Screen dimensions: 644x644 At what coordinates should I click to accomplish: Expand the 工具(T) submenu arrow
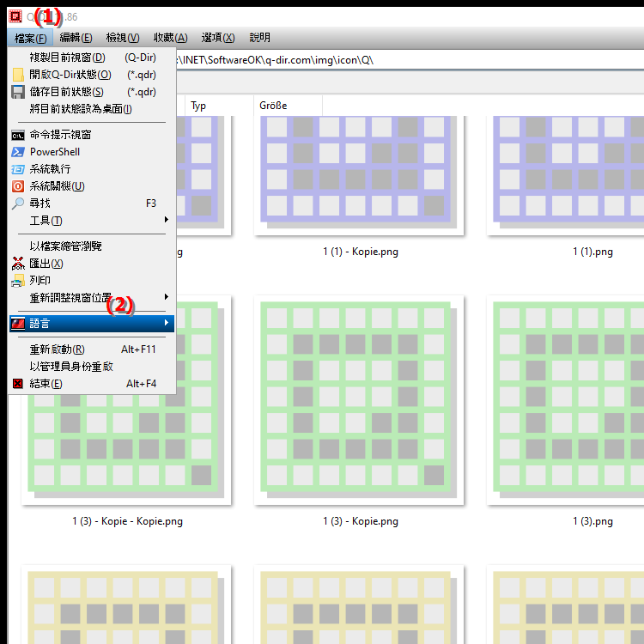coord(167,220)
